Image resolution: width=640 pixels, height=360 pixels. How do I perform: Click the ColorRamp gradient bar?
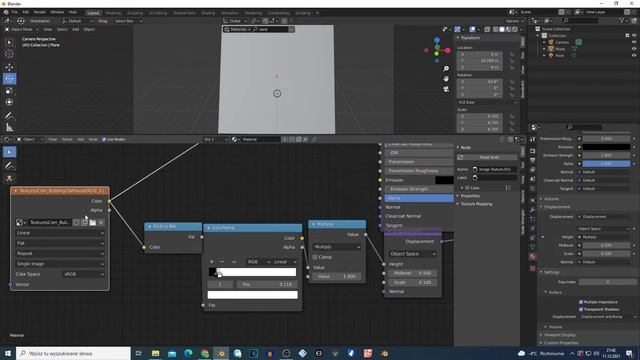(253, 272)
